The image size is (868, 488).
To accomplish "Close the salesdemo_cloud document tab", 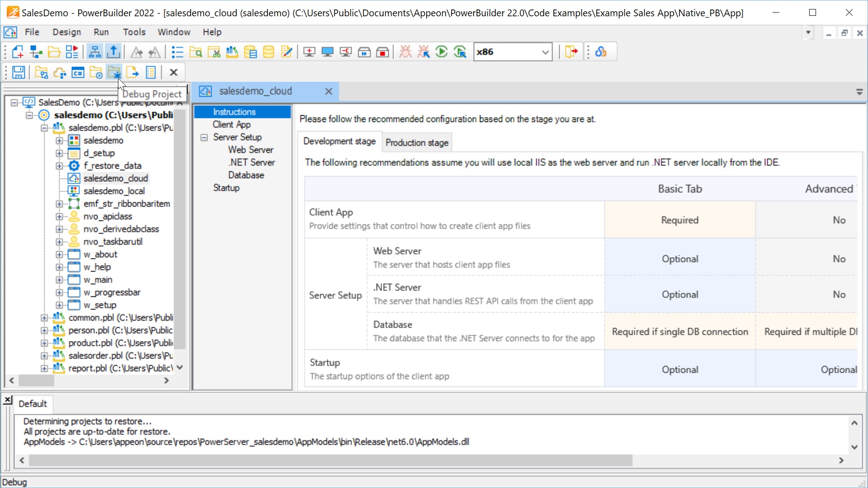I will coord(329,91).
